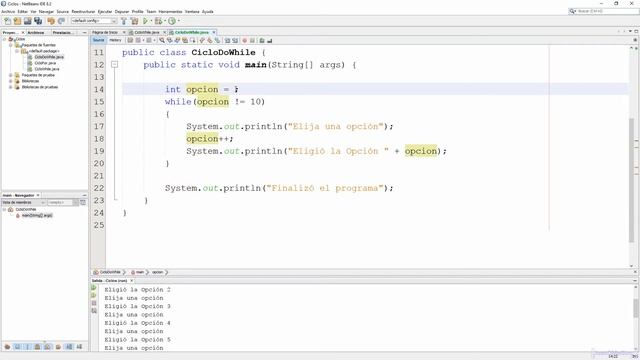640x360 pixels.
Task: Click the History view button
Action: (x=116, y=40)
